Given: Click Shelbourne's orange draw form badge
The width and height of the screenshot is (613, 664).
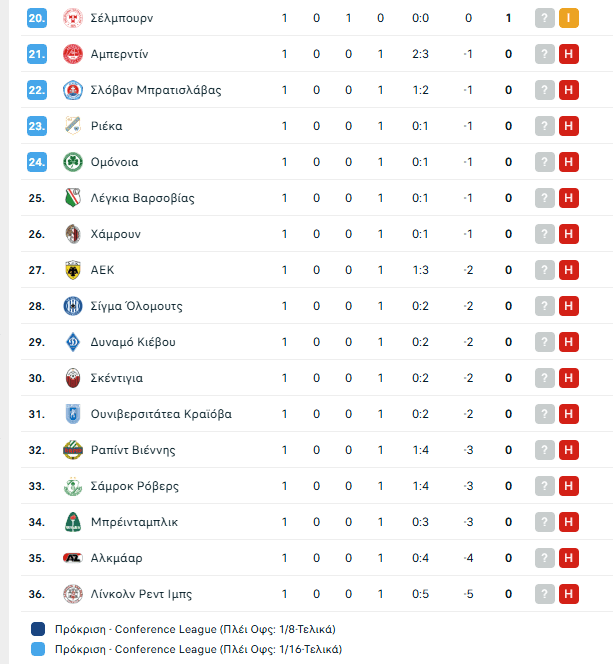Looking at the screenshot, I should pos(569,18).
